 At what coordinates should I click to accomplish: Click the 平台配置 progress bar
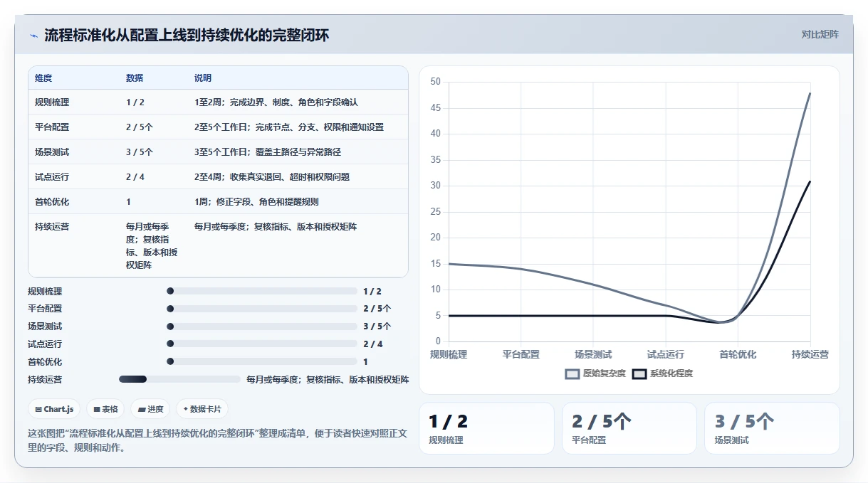click(262, 309)
